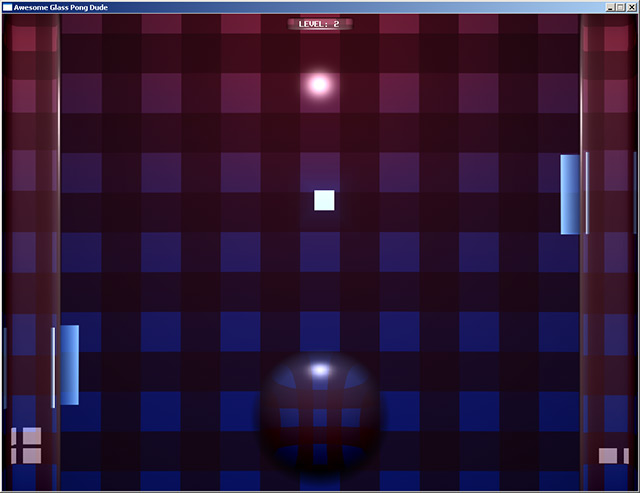
Task: Click the window icon in the title bar
Action: [7, 7]
